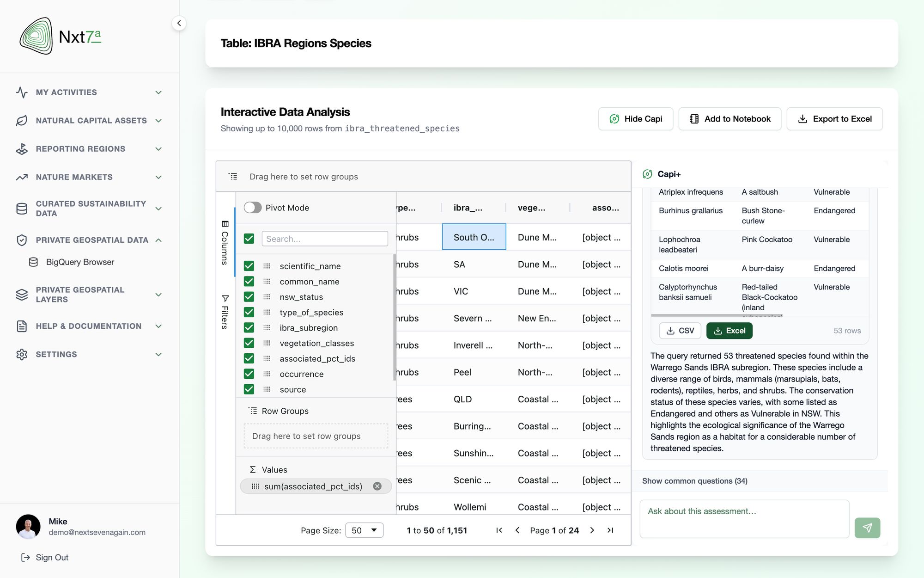The image size is (924, 578).
Task: Toggle Pivot Mode switch
Action: pos(253,208)
